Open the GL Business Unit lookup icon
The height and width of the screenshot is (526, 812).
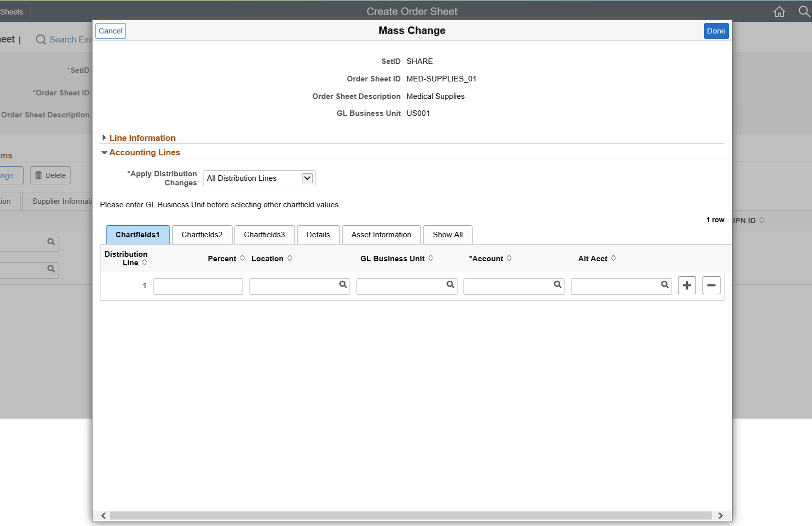click(450, 285)
